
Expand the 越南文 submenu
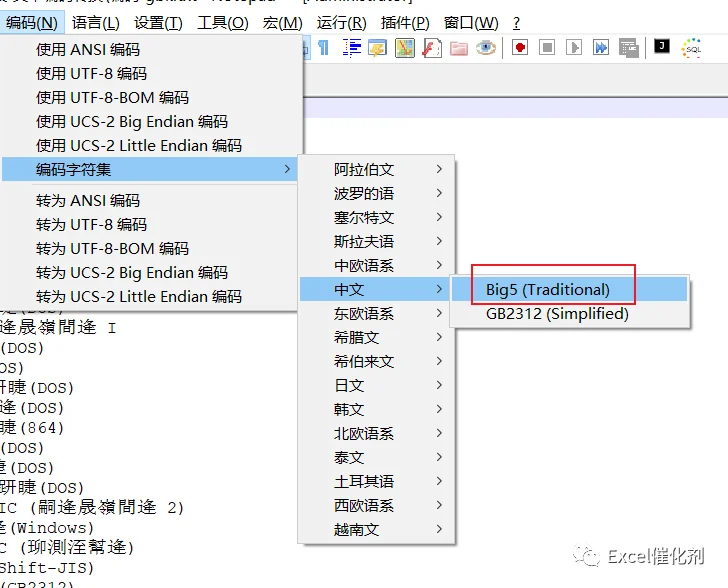376,529
